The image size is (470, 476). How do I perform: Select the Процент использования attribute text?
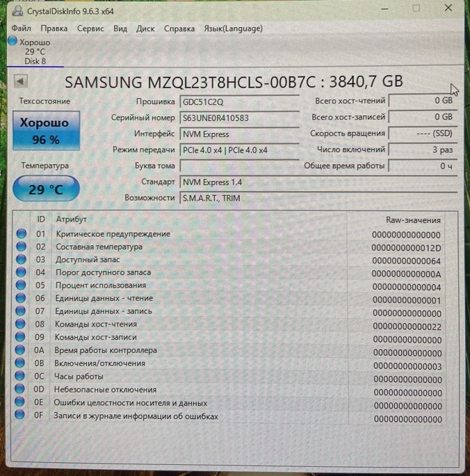coord(101,286)
